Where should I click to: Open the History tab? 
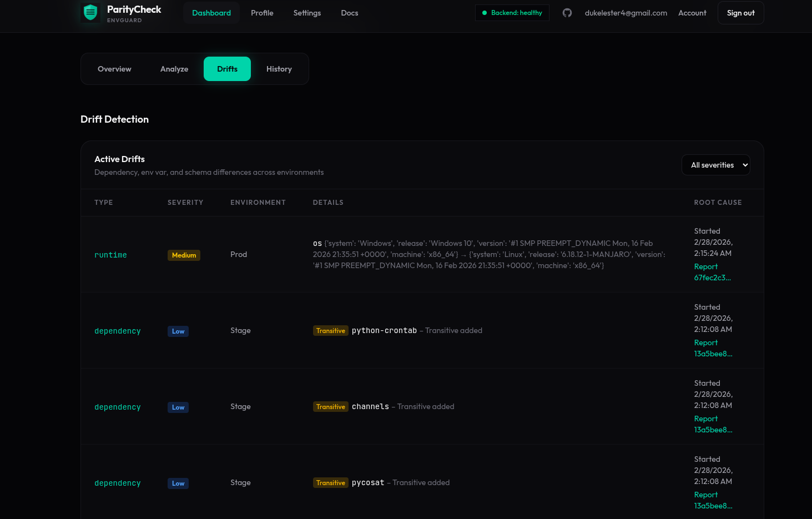click(x=279, y=69)
